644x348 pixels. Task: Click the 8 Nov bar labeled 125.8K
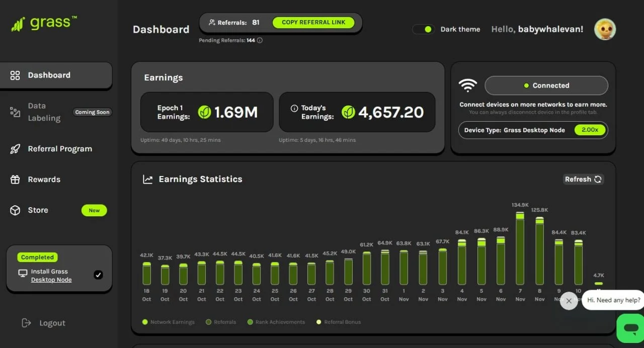pyautogui.click(x=539, y=251)
